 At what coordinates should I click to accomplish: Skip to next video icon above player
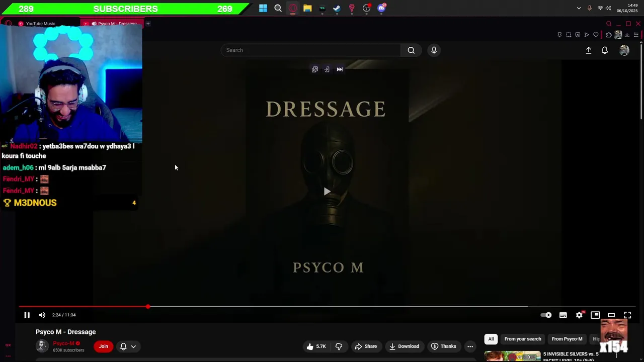pos(340,69)
